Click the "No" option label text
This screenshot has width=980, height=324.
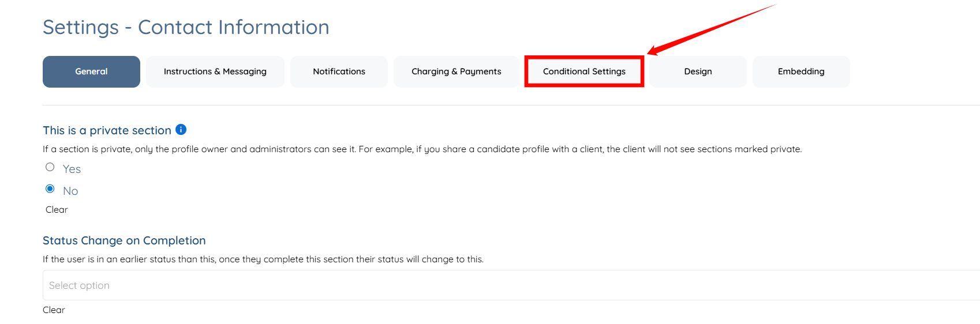70,191
